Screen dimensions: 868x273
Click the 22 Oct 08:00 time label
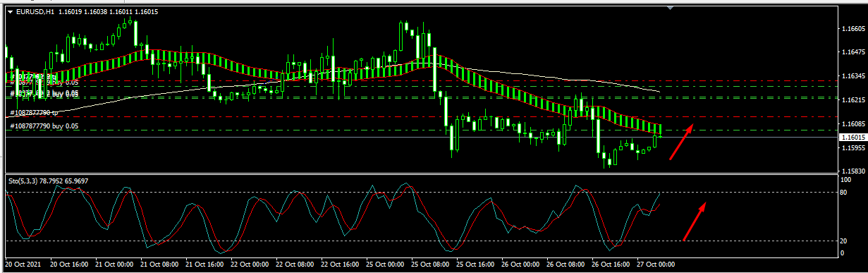tap(295, 265)
